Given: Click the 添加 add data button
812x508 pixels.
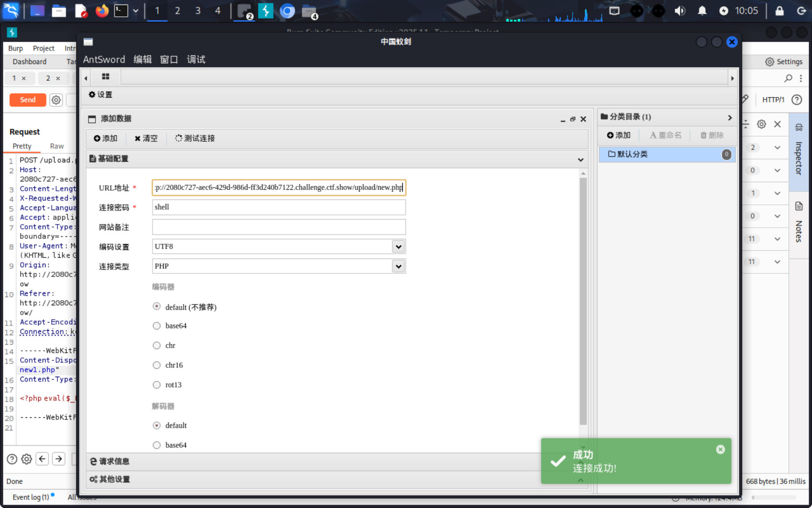Looking at the screenshot, I should point(106,138).
